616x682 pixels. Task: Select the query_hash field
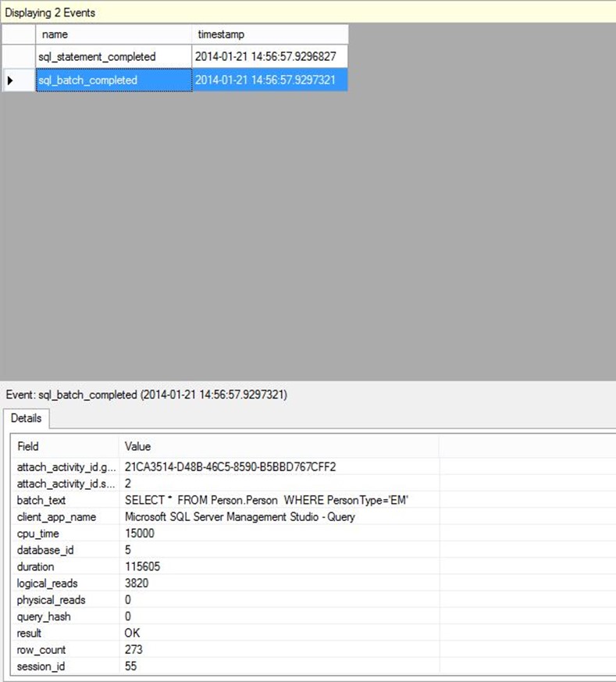click(x=44, y=616)
